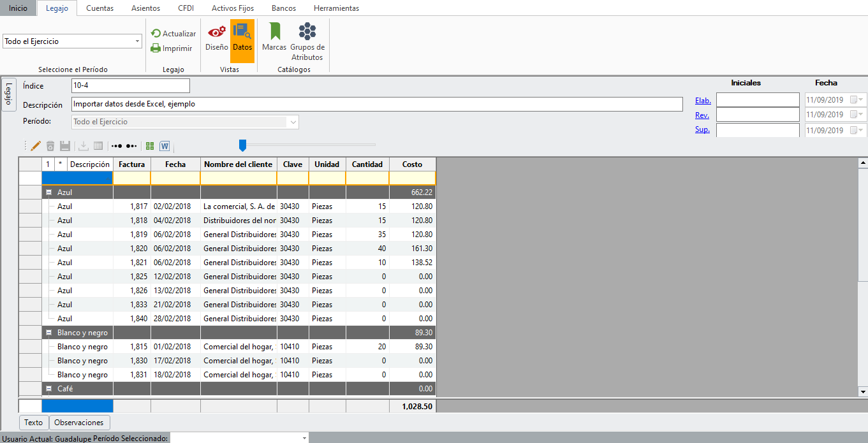This screenshot has width=868, height=443.
Task: Open the Todo el Ejercicio period dropdown
Action: (x=73, y=41)
